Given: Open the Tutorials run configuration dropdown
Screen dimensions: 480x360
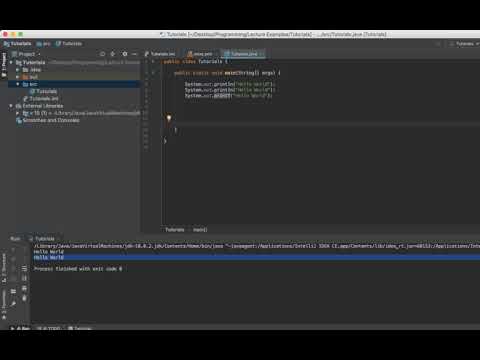Looking at the screenshot, I should pos(464,44).
